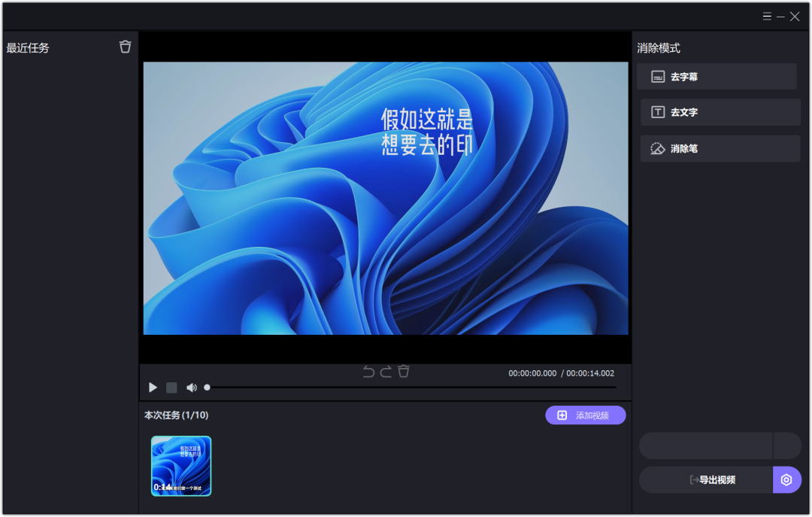Click the 00:00:14.002 total duration text

(x=590, y=373)
